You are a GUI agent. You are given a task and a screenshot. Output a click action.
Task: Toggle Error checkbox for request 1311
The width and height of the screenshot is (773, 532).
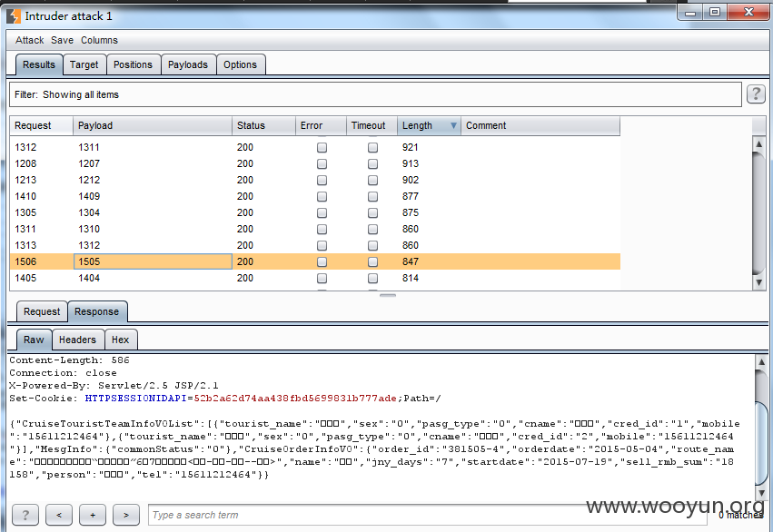coord(322,229)
